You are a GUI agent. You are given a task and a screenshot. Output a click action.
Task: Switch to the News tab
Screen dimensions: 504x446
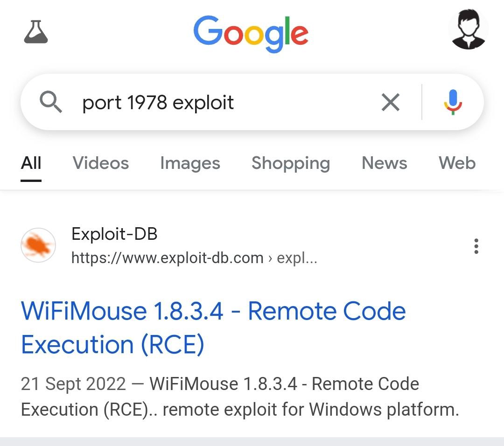[385, 163]
